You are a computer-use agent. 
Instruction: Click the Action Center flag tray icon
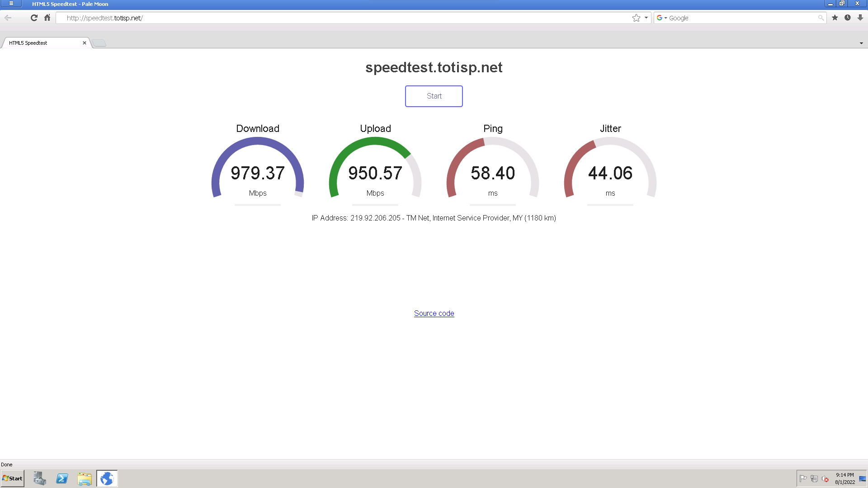point(803,479)
